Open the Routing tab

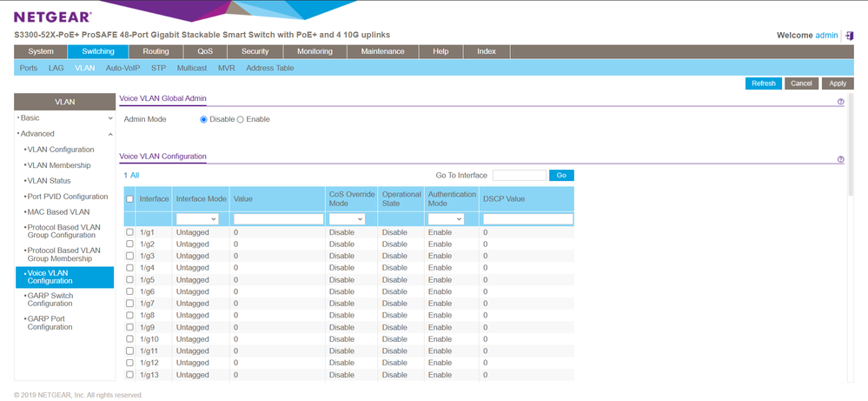(x=156, y=51)
